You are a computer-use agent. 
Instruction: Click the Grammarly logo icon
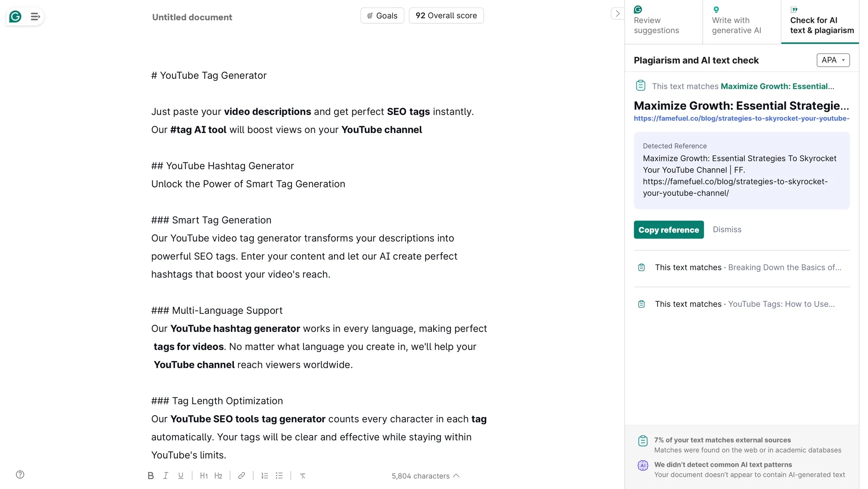[15, 17]
